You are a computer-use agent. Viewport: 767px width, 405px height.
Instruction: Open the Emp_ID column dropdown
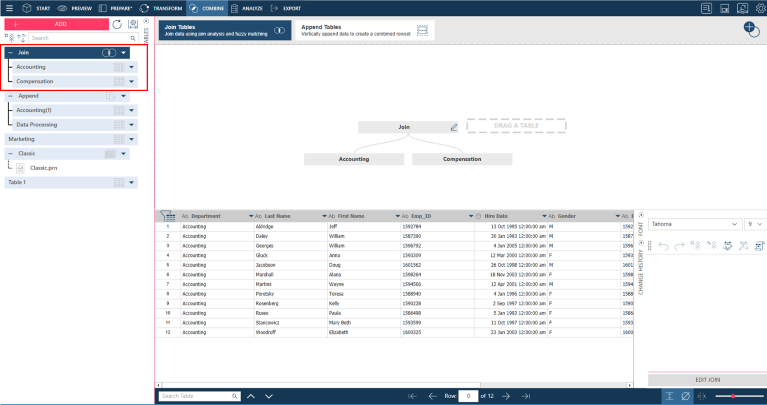point(471,216)
